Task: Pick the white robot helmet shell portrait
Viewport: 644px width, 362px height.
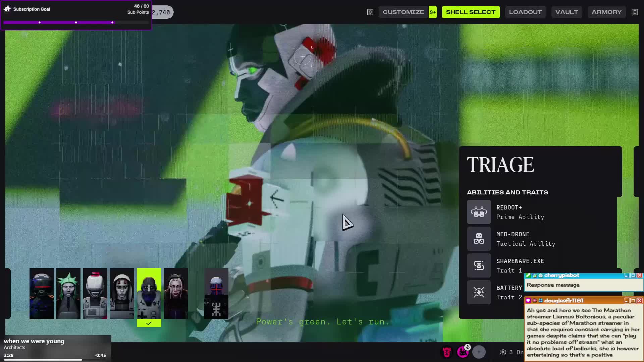Action: pos(95,294)
